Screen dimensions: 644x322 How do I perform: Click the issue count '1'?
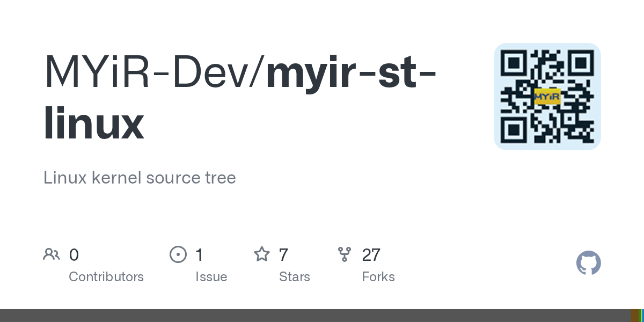(x=199, y=255)
